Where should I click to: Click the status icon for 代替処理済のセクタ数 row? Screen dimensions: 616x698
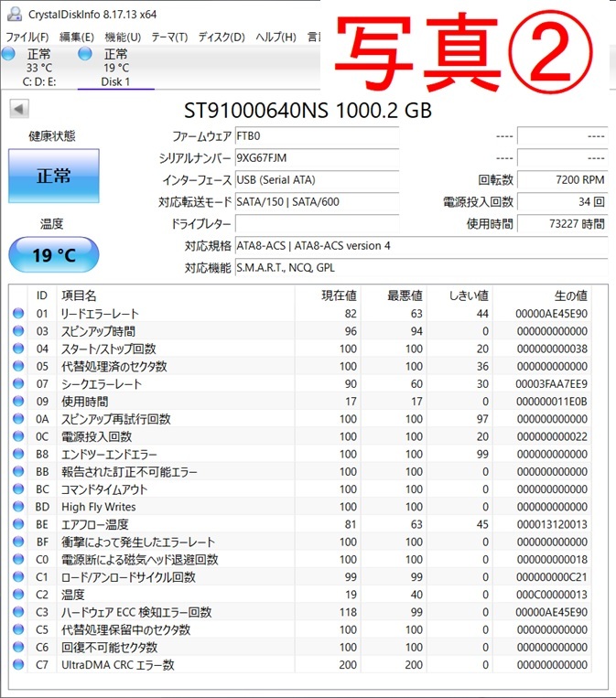click(18, 366)
